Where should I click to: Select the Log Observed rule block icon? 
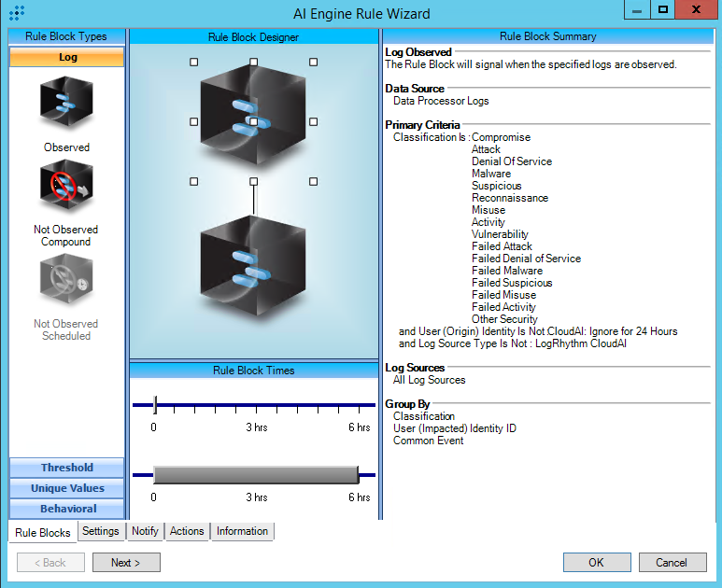pos(66,103)
